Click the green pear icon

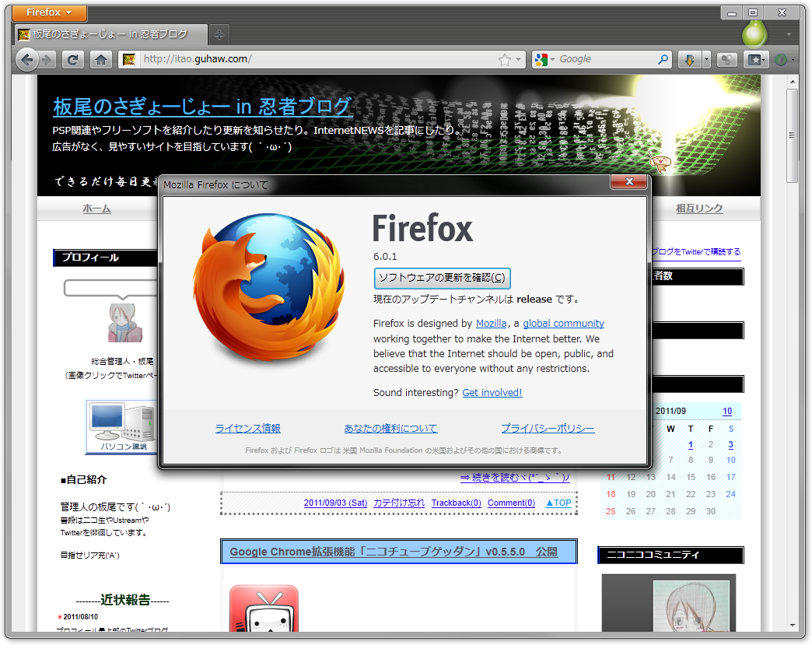tap(754, 34)
